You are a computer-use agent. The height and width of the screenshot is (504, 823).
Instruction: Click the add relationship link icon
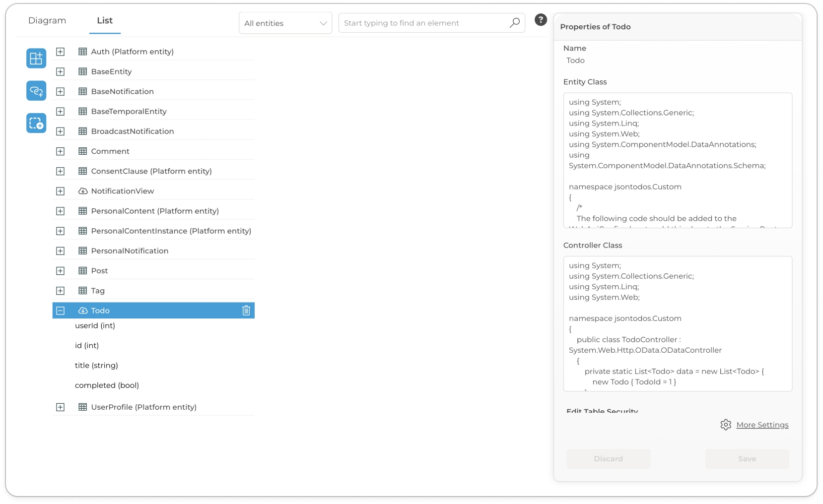coord(36,91)
